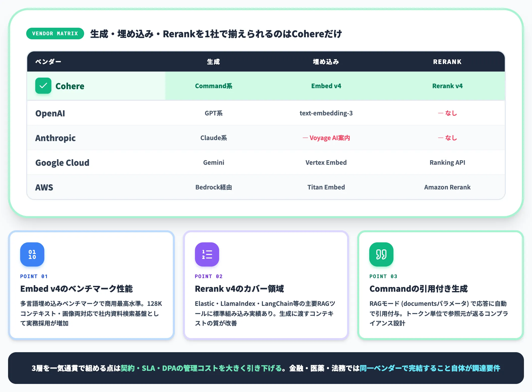
Task: Click the Rerank v4 cell
Action: point(447,86)
